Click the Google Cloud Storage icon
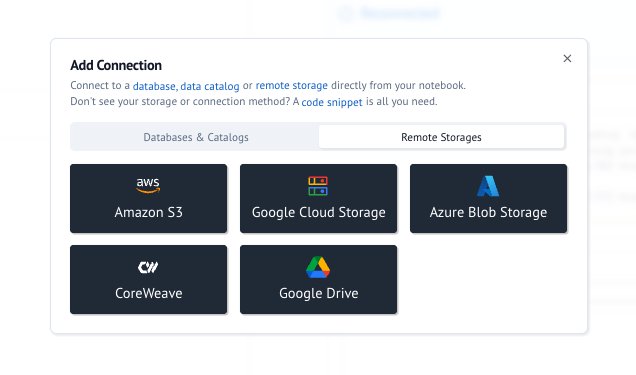This screenshot has width=636, height=375. [318, 186]
